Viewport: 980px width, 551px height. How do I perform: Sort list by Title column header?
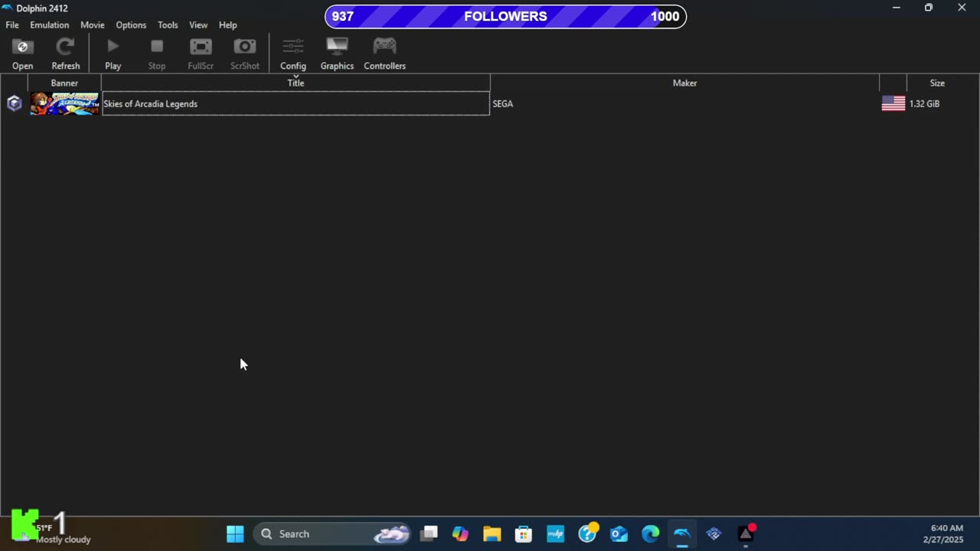pos(296,83)
